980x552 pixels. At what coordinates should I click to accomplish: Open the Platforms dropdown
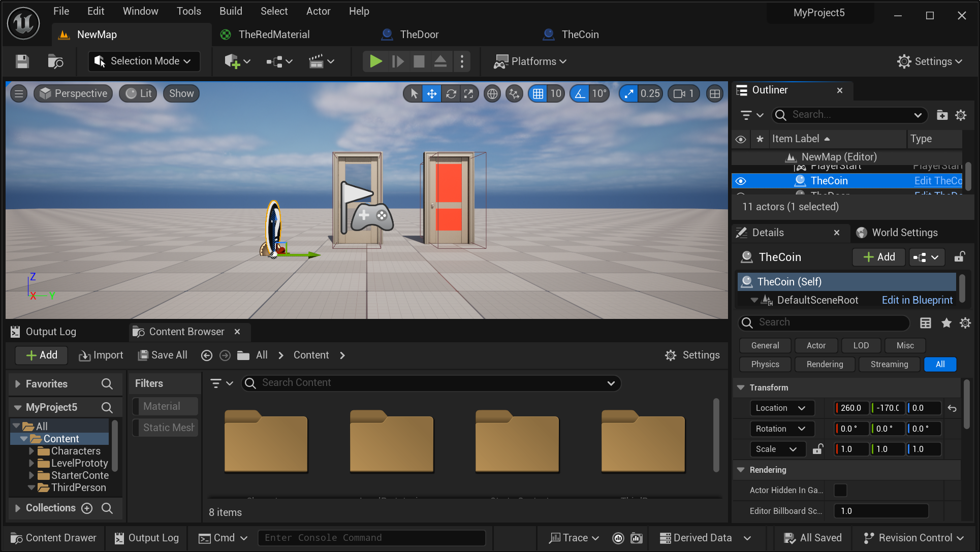point(530,61)
